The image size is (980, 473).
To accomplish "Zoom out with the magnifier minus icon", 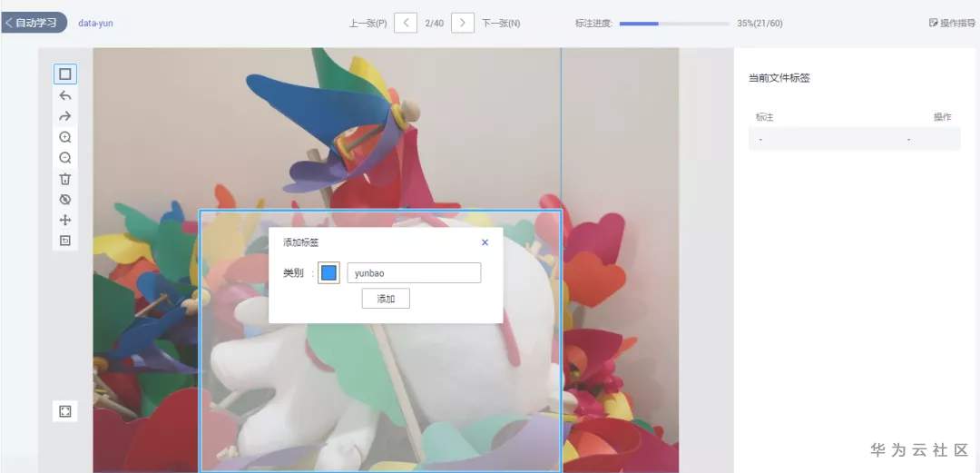I will [65, 158].
